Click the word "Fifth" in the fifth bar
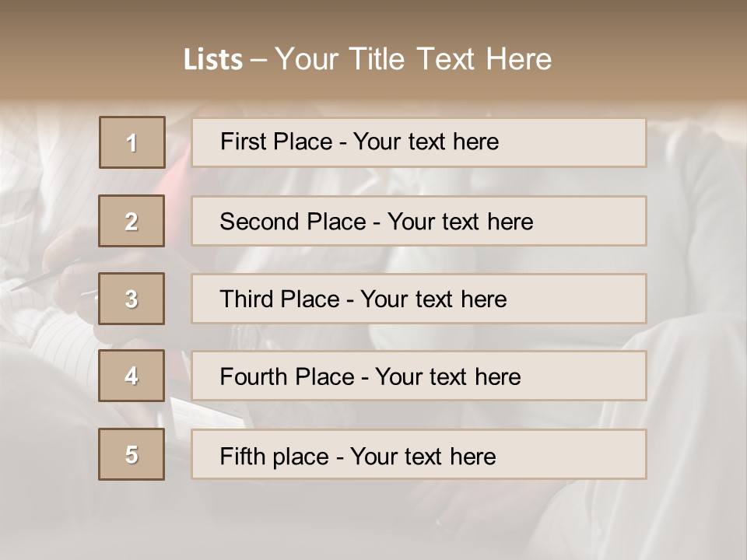The image size is (747, 560). (242, 456)
